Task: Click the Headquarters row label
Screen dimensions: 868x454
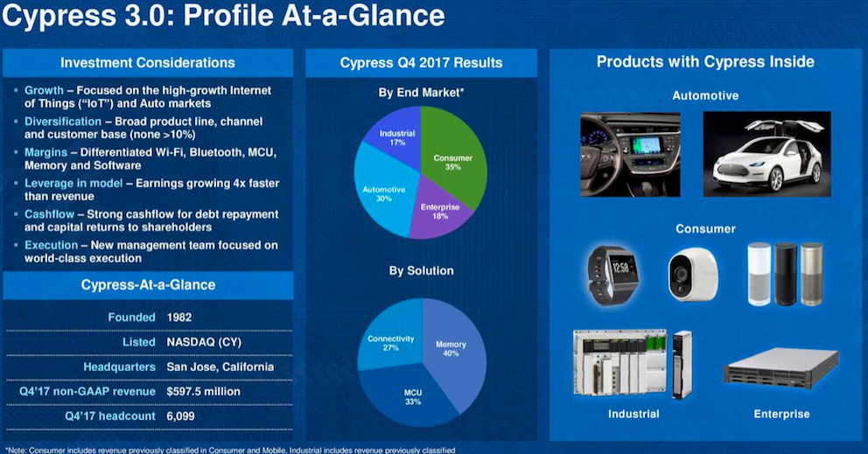Action: tap(119, 367)
